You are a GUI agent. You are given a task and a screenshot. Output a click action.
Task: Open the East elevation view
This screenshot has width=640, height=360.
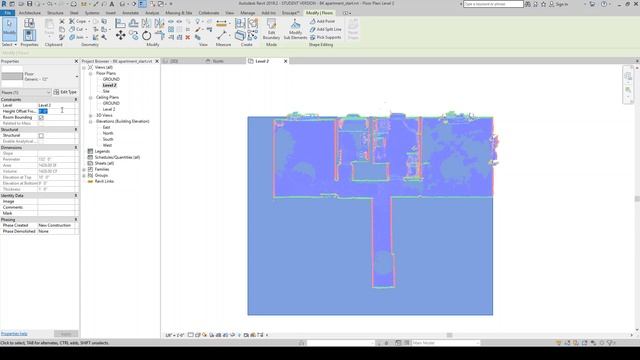(x=107, y=127)
